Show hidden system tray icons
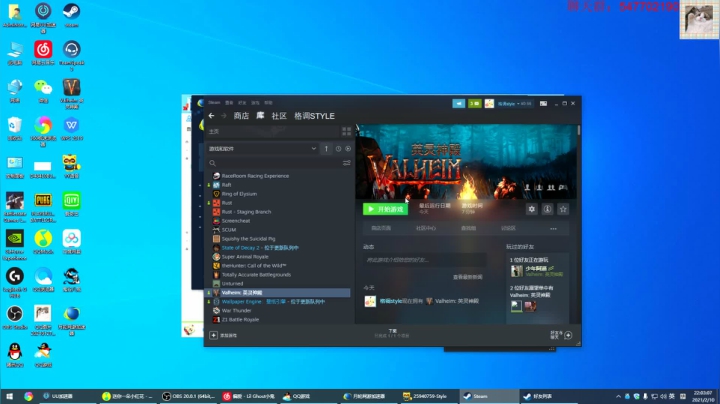 (618, 396)
